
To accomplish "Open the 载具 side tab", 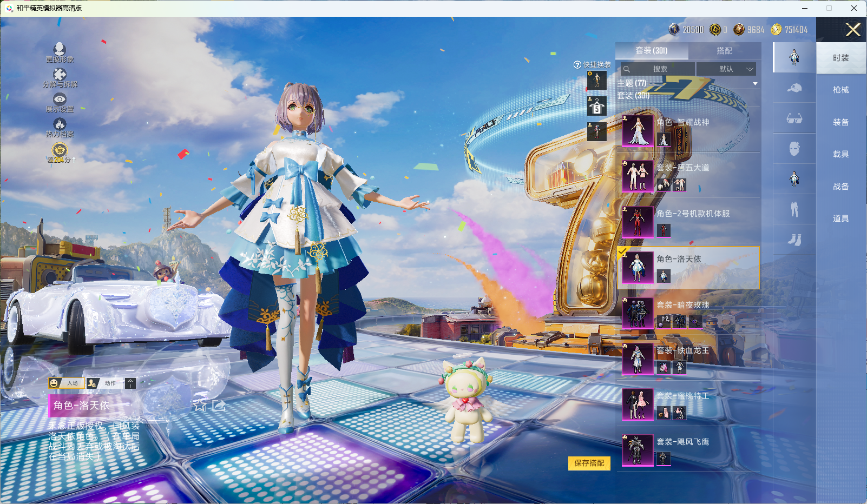I will 841,154.
